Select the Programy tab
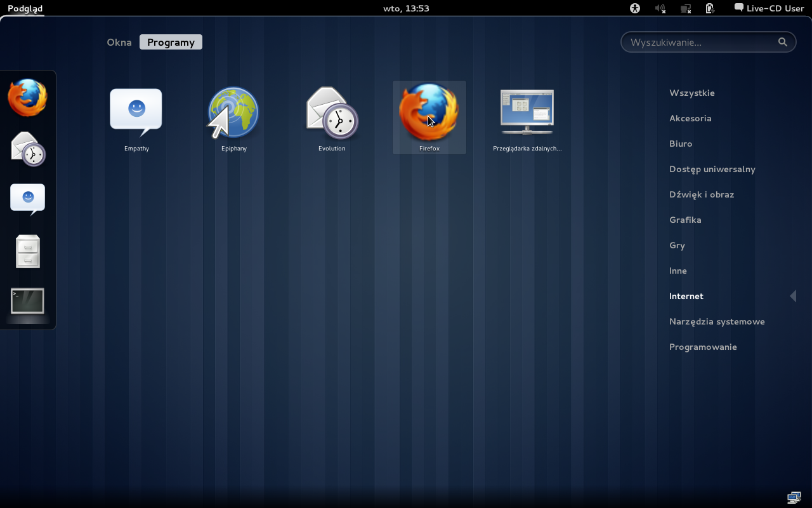812x508 pixels. [171, 42]
